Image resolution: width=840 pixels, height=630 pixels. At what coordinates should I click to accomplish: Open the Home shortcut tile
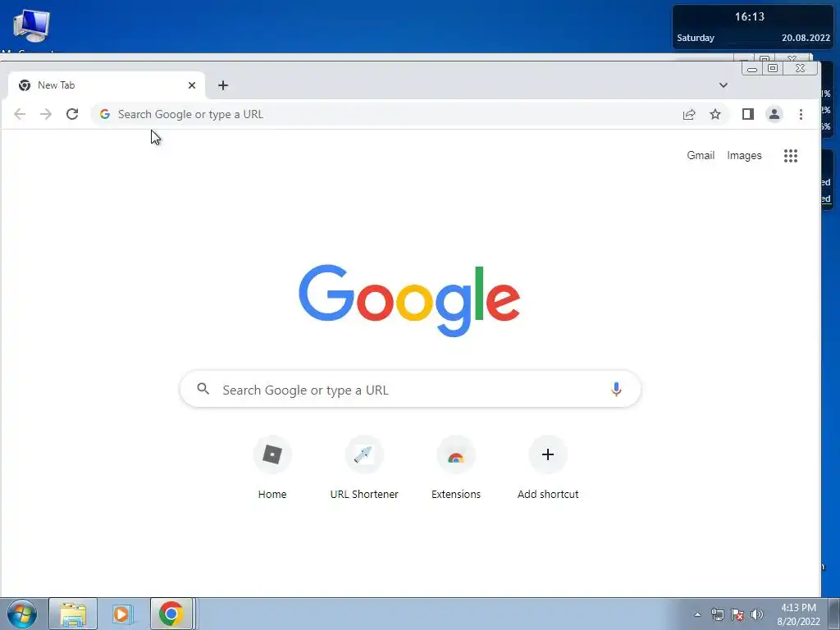[272, 468]
